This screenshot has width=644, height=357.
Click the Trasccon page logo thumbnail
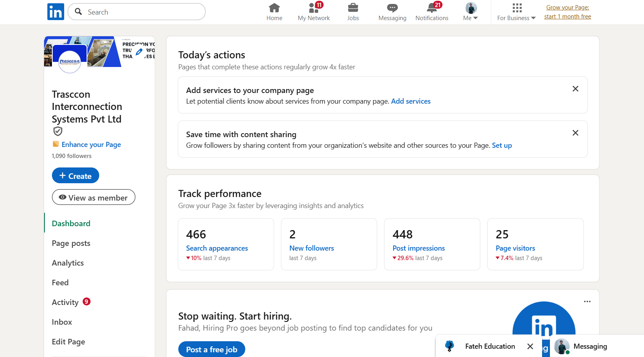70,61
